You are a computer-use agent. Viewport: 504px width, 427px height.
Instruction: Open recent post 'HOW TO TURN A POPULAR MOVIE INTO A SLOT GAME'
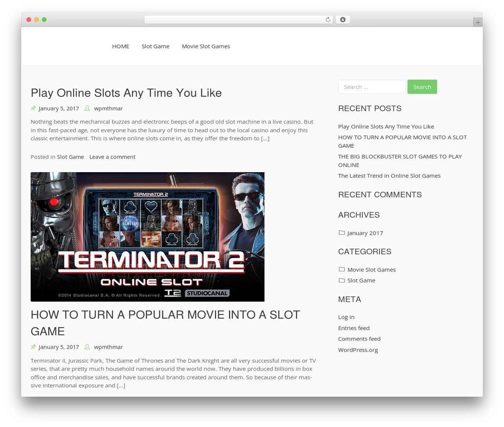tap(402, 141)
